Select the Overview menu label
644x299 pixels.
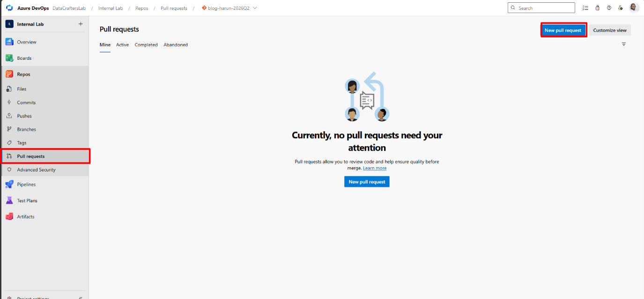click(x=27, y=42)
